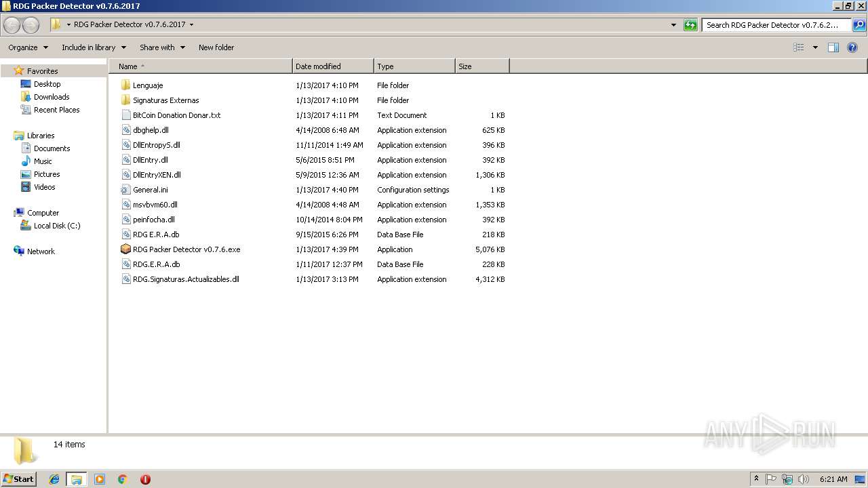Select Computer in the sidebar

[43, 213]
